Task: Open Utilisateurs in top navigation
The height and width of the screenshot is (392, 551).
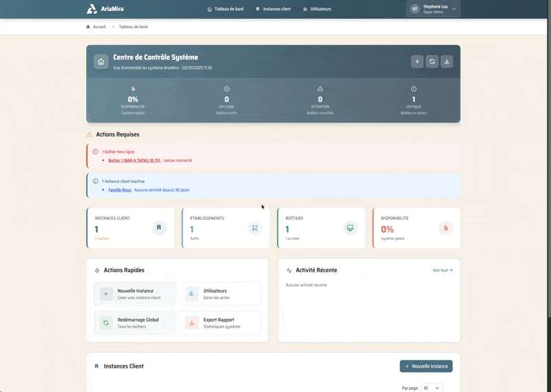Action: (x=317, y=9)
